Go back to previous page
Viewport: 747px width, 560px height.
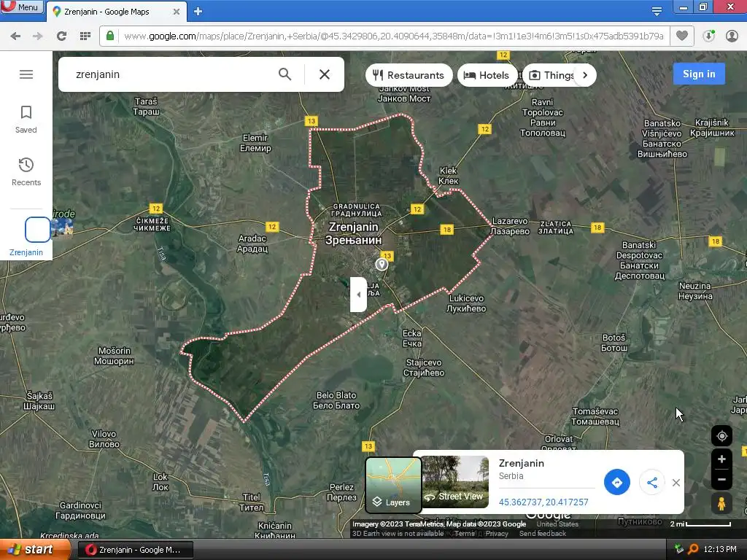pyautogui.click(x=15, y=36)
